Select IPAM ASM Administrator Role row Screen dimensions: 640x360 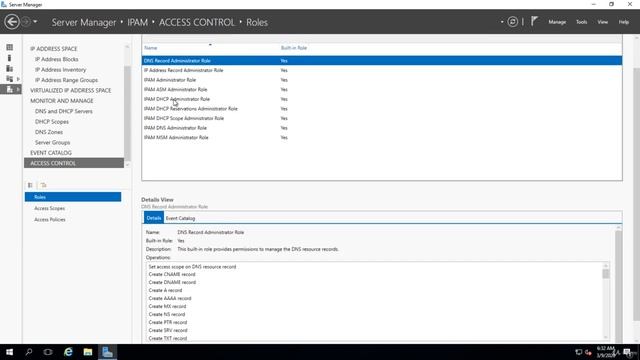click(x=382, y=89)
